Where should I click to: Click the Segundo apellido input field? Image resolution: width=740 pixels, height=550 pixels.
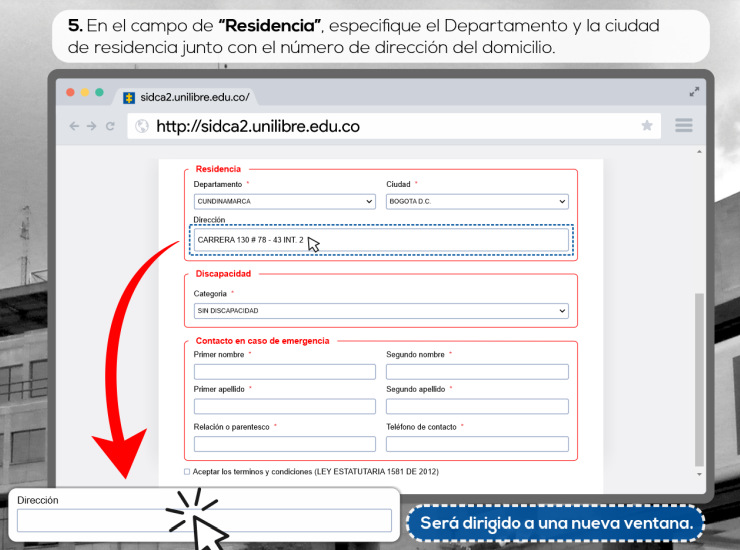click(x=477, y=406)
